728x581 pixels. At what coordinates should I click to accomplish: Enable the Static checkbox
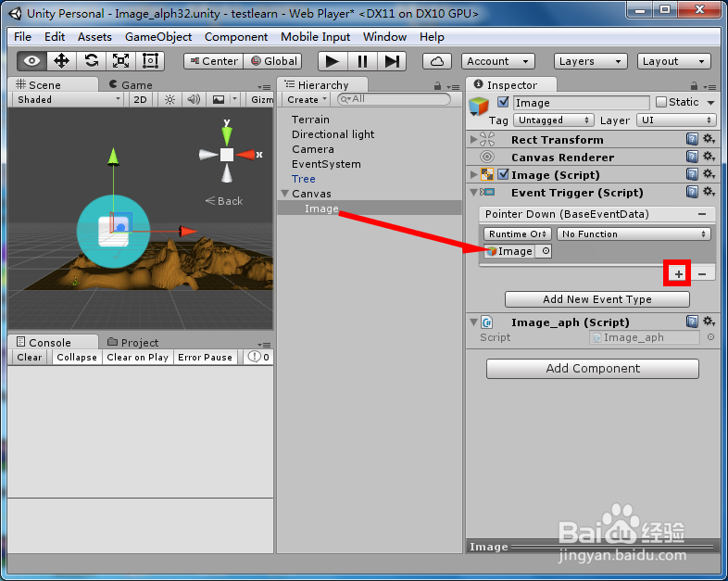[661, 102]
